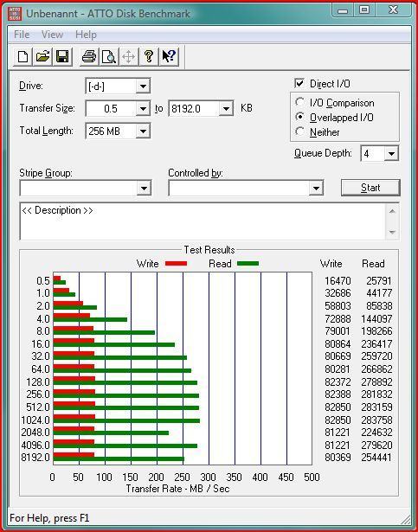Print results with the printer icon

coord(89,56)
